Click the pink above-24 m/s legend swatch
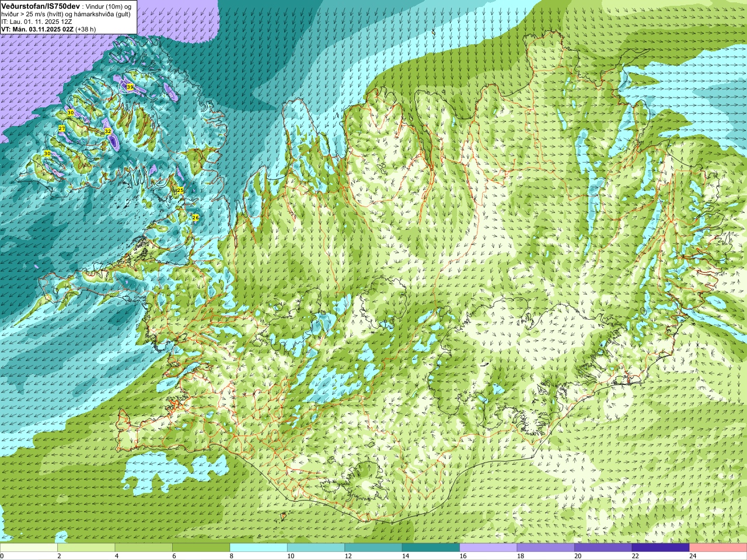Viewport: 747px width, 560px height. coord(718,548)
